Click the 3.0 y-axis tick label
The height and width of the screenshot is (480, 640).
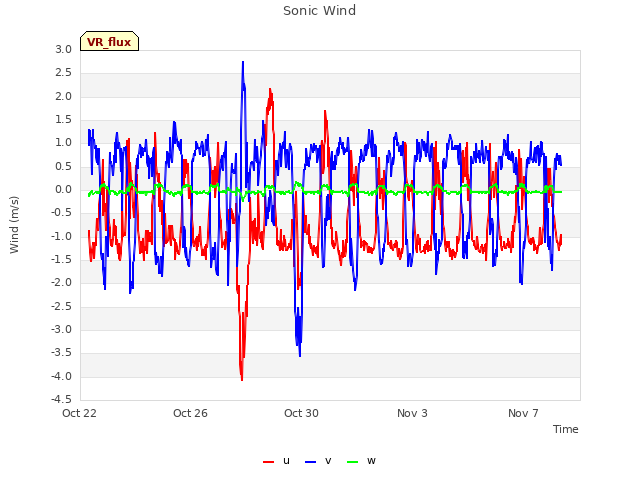point(64,49)
